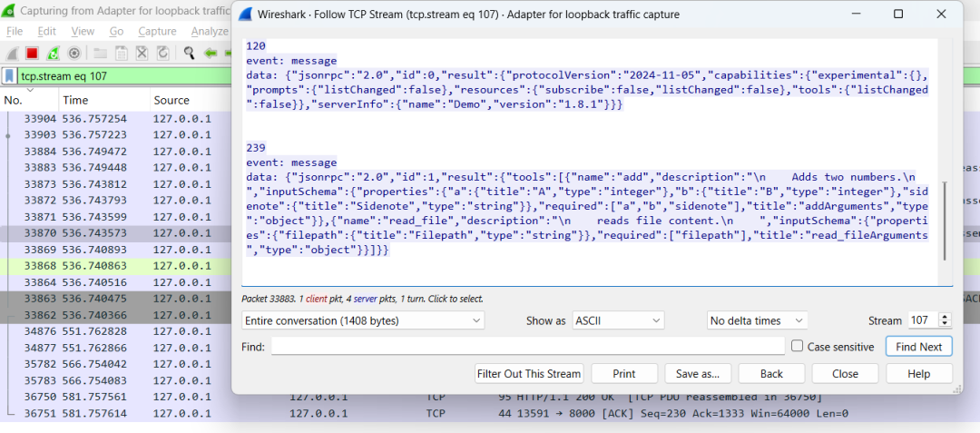Select packet row 36750 HTTP/1.1 200 OK
This screenshot has width=980, height=433.
point(490,397)
